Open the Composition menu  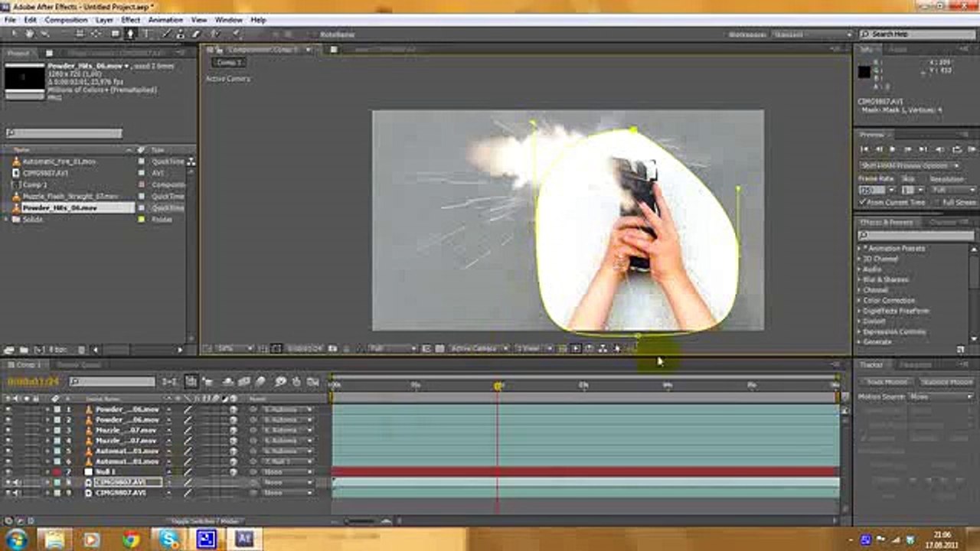tap(67, 19)
